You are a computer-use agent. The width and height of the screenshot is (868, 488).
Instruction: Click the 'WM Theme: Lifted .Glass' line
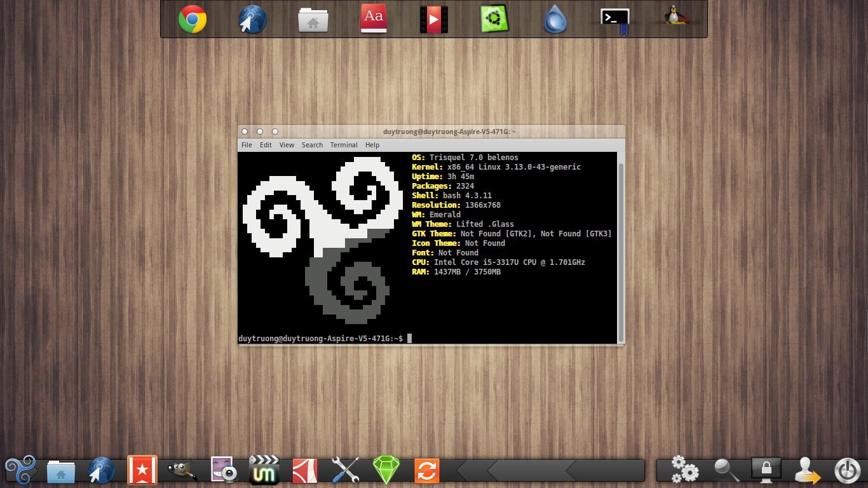pos(463,224)
